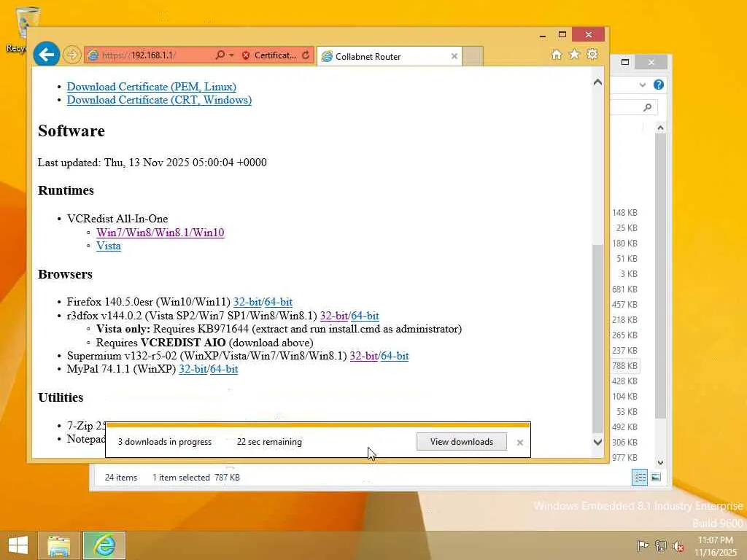The image size is (747, 560).
Task: Open a new blank tab
Action: click(473, 56)
